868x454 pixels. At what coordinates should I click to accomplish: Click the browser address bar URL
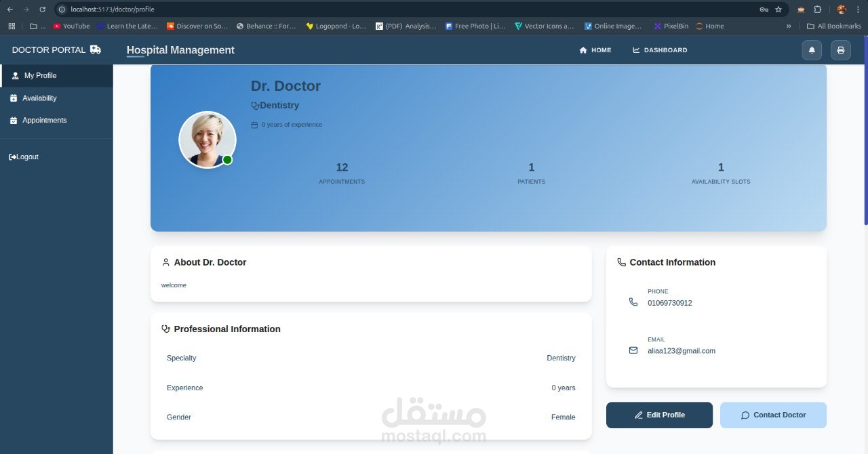point(113,9)
